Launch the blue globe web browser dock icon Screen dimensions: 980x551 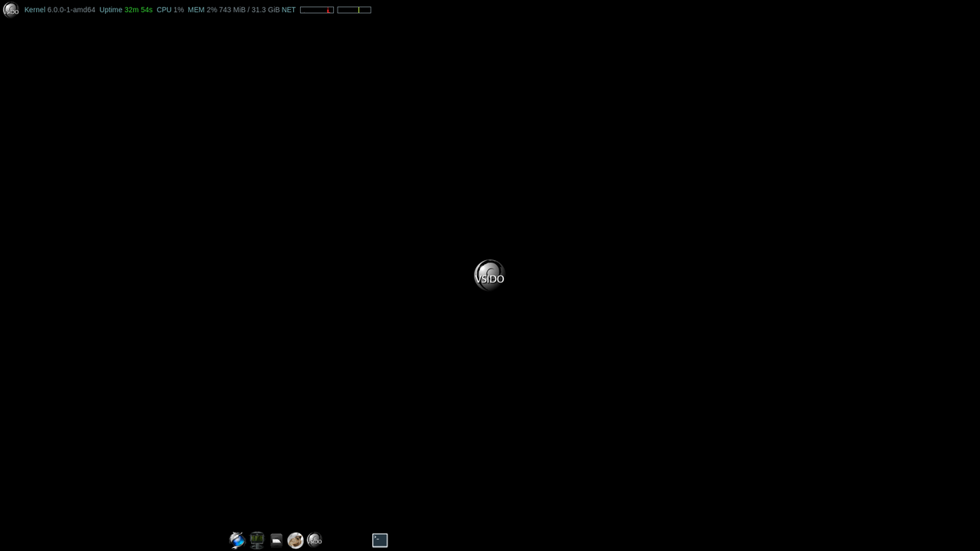237,540
